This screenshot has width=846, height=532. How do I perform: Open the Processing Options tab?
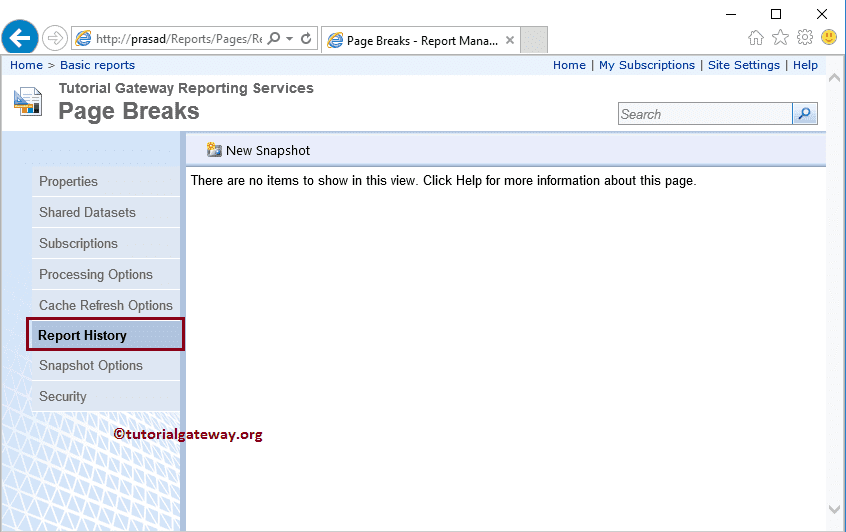coord(106,274)
